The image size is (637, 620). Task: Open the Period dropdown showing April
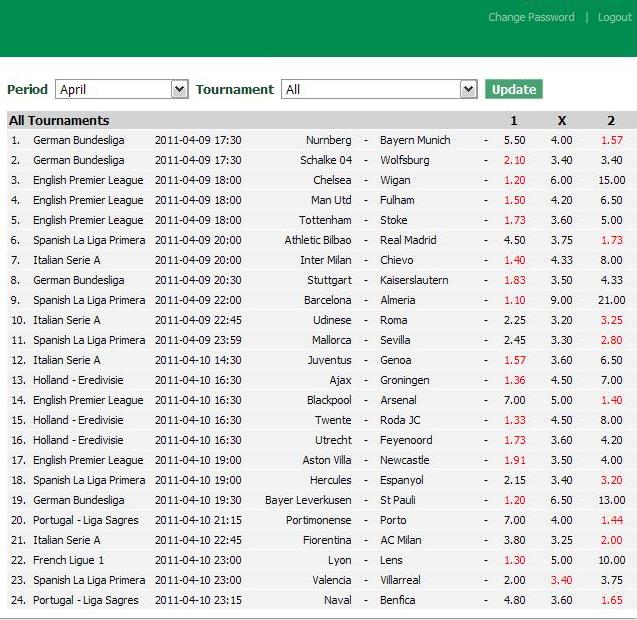121,89
